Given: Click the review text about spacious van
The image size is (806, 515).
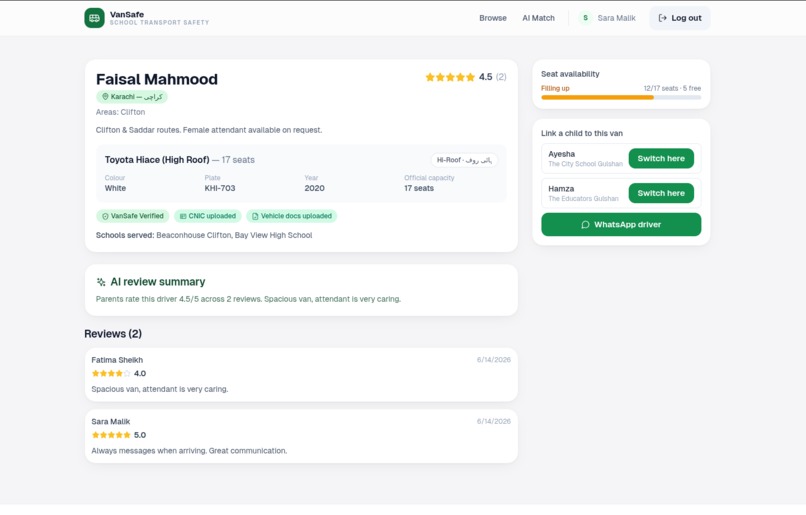Looking at the screenshot, I should coord(160,390).
